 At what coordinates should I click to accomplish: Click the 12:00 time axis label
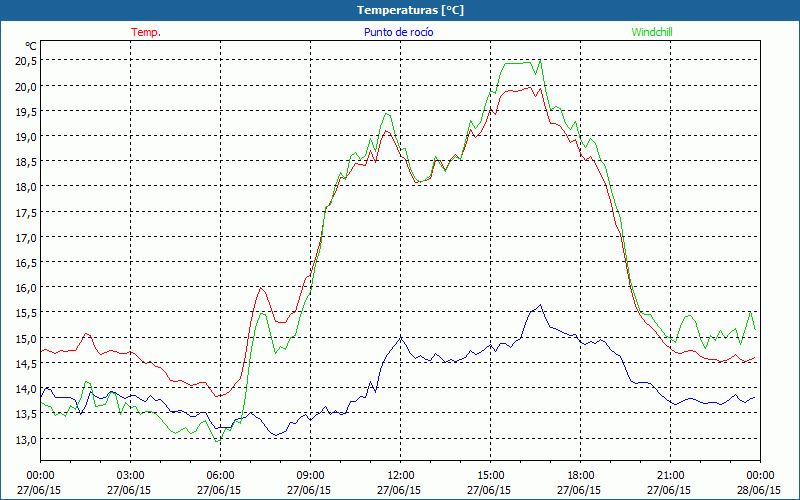tap(401, 476)
